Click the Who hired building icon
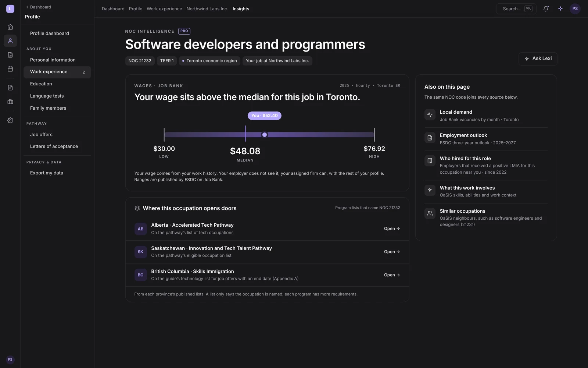 coord(430,161)
